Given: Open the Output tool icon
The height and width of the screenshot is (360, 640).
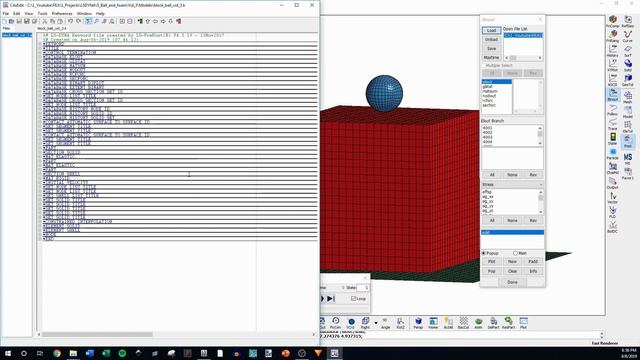Looking at the screenshot, I should [x=613, y=183].
